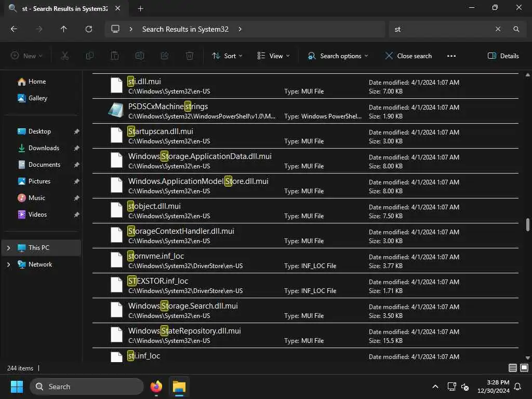Click the PC monitor icon in address bar

[x=115, y=29]
